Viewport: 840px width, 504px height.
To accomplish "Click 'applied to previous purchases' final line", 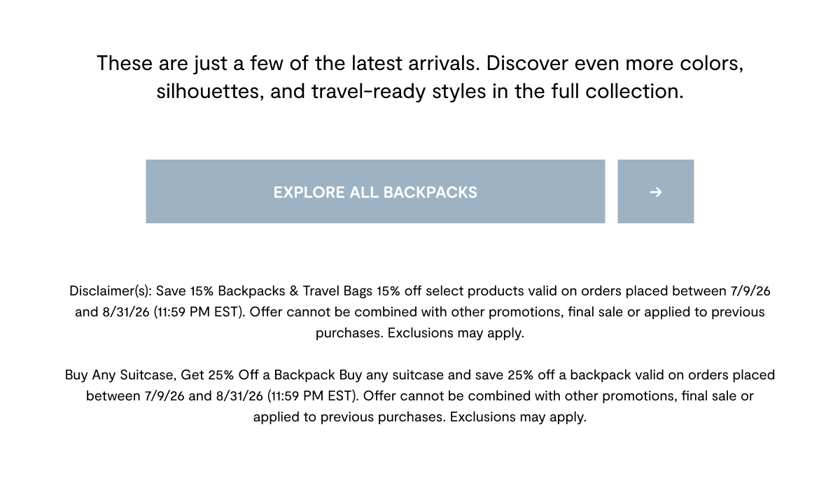I will click(x=349, y=416).
